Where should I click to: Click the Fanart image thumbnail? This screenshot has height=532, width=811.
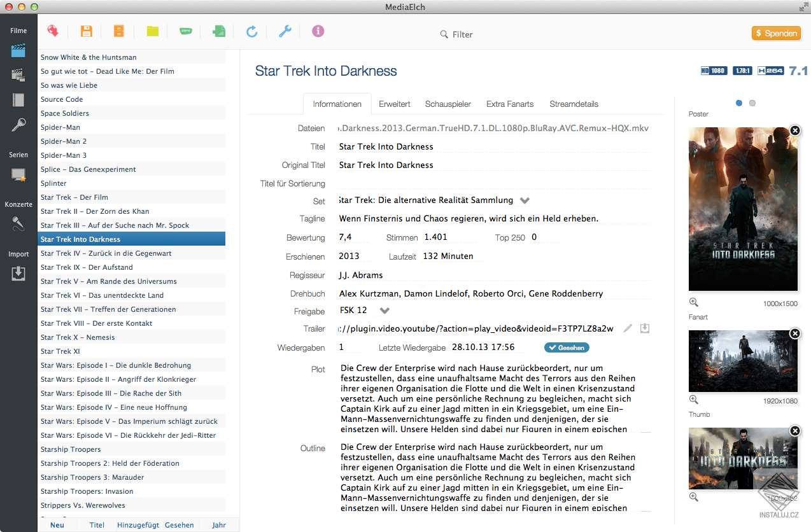[743, 361]
